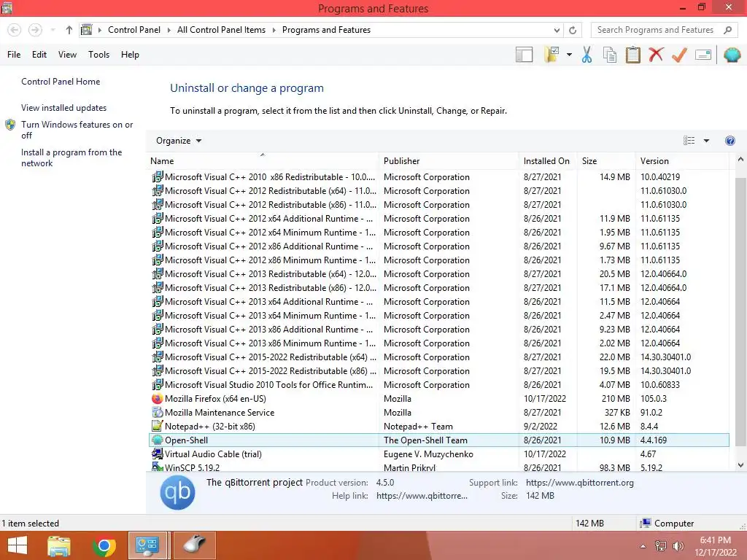Screen dimensions: 747x560
Task: Click the red X Delete toolbar icon
Action: (656, 55)
